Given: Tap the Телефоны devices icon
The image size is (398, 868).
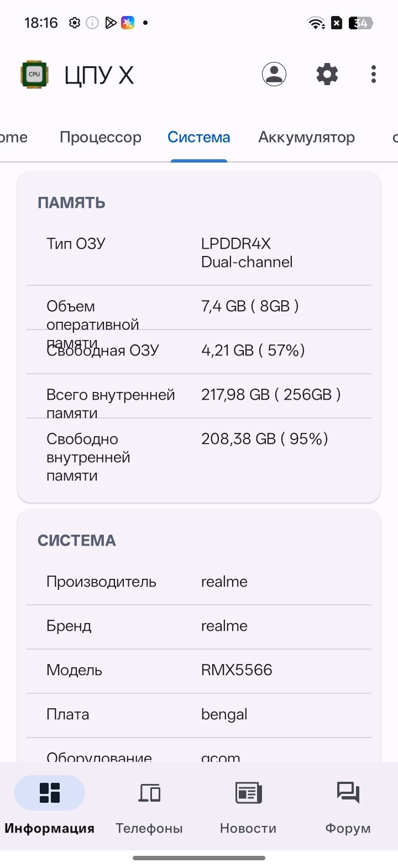Looking at the screenshot, I should (x=149, y=792).
